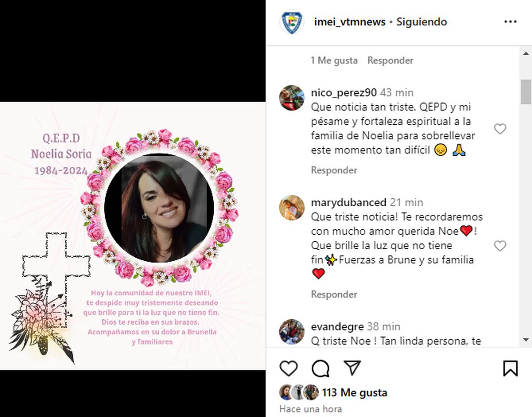This screenshot has width=532, height=417.
Task: Click the Siguiendo following button
Action: [x=422, y=22]
